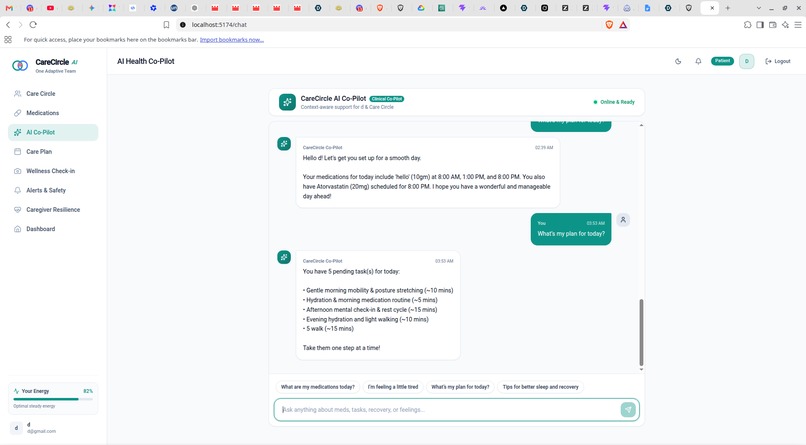Image resolution: width=806 pixels, height=445 pixels.
Task: Go to Care Plan page
Action: point(53,152)
